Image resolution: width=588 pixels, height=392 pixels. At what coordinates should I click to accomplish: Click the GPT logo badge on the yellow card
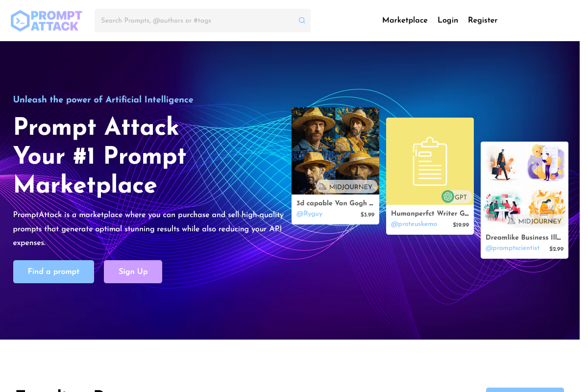tap(448, 196)
